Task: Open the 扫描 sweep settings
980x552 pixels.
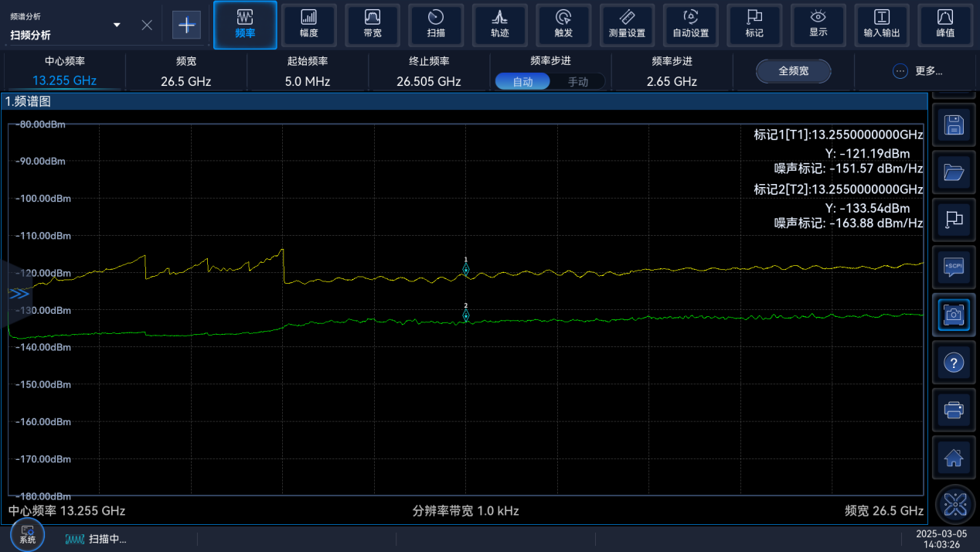Action: click(x=436, y=25)
